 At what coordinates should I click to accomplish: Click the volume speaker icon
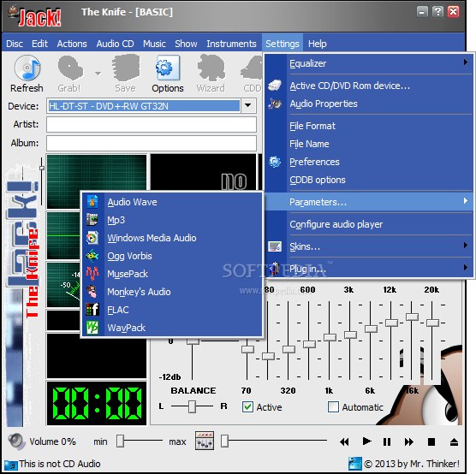[16, 441]
